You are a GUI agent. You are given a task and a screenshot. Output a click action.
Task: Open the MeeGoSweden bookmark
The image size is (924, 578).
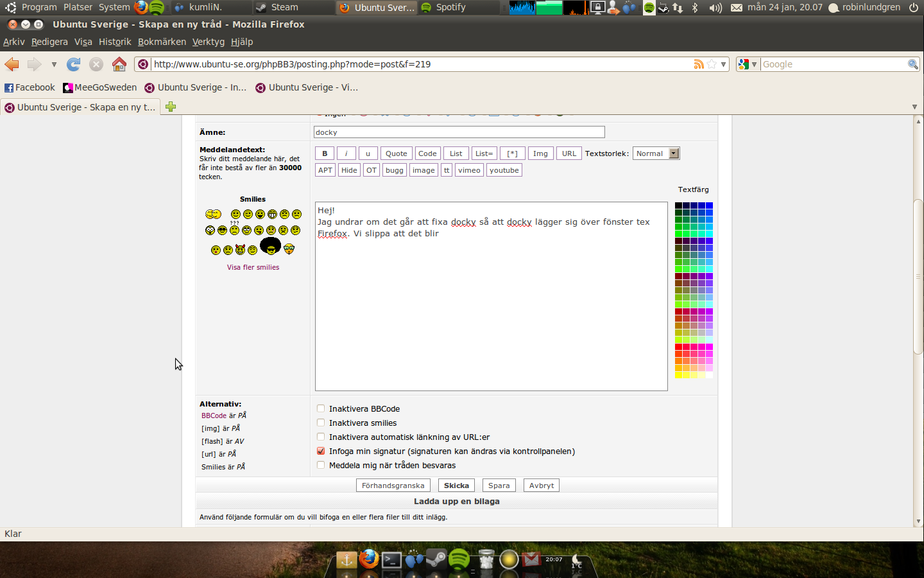coord(100,87)
